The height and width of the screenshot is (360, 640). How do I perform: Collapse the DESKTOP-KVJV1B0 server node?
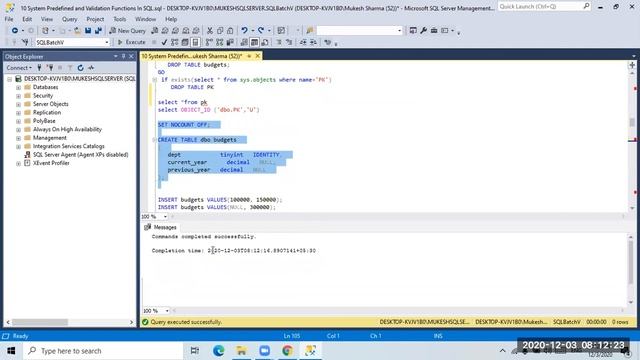click(9, 79)
